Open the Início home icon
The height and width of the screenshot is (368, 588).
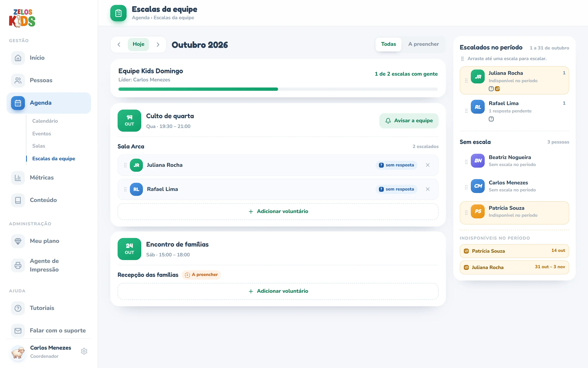(x=18, y=58)
